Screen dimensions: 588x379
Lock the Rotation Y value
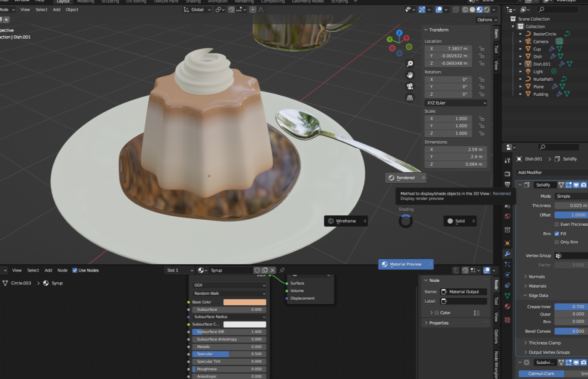481,87
